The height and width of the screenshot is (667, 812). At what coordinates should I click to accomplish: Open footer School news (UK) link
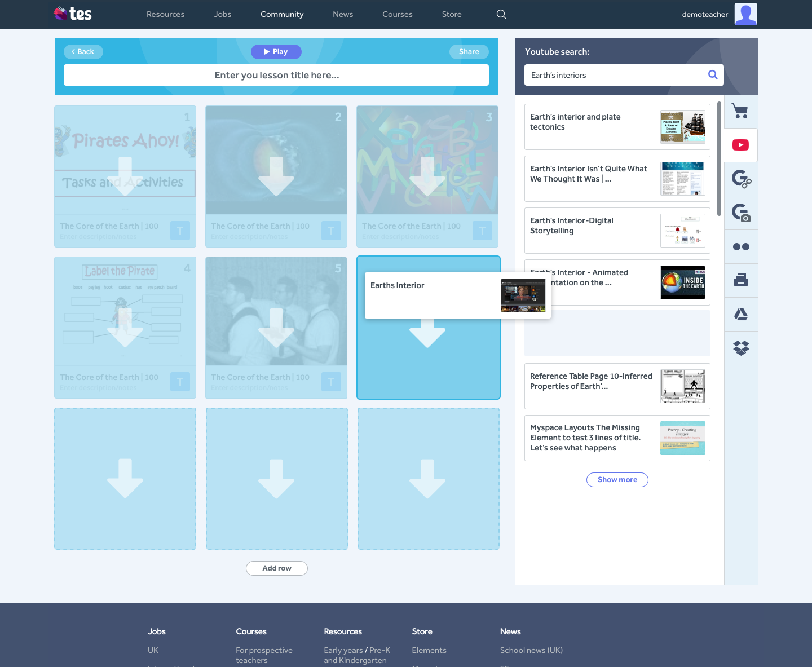(531, 650)
